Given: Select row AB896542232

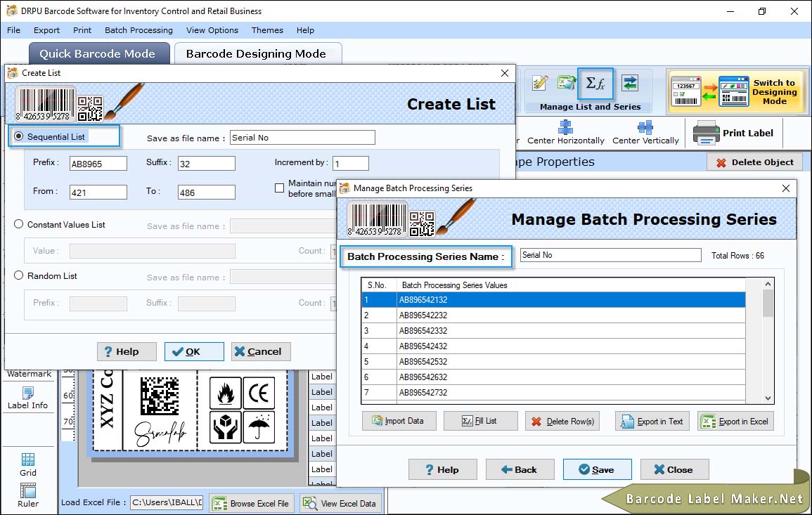Looking at the screenshot, I should (553, 315).
